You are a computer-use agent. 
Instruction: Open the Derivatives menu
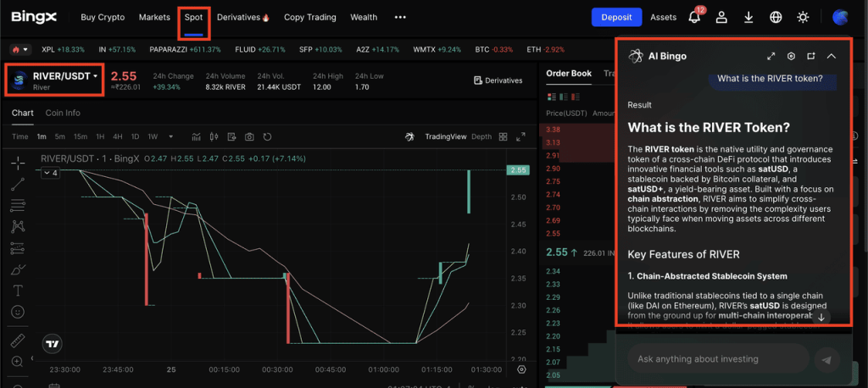coord(242,17)
